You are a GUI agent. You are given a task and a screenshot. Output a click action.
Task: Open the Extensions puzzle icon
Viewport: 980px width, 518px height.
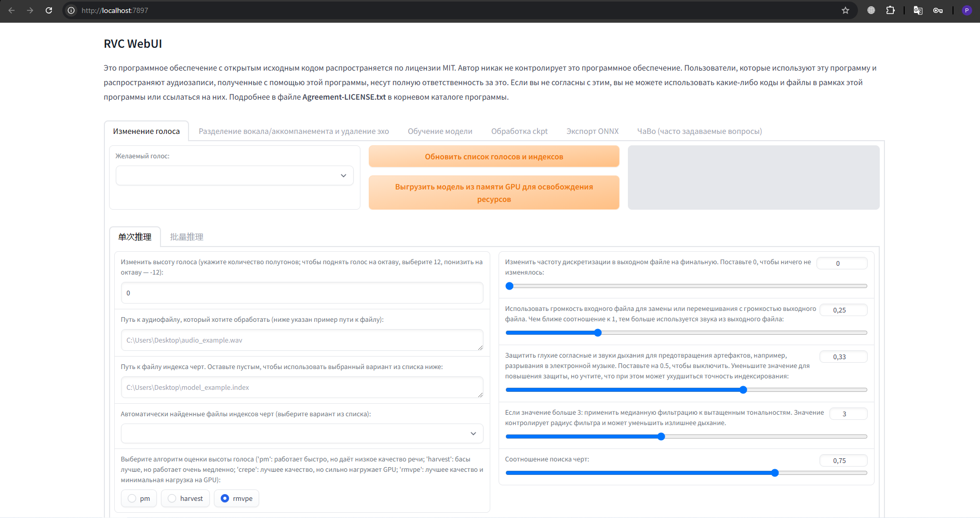tap(890, 10)
